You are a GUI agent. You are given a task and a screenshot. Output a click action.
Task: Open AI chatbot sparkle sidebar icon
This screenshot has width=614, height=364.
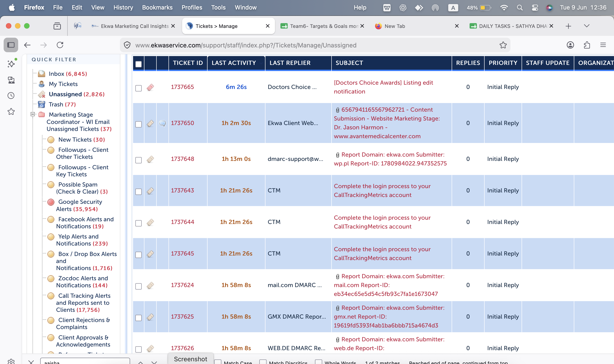tap(11, 64)
